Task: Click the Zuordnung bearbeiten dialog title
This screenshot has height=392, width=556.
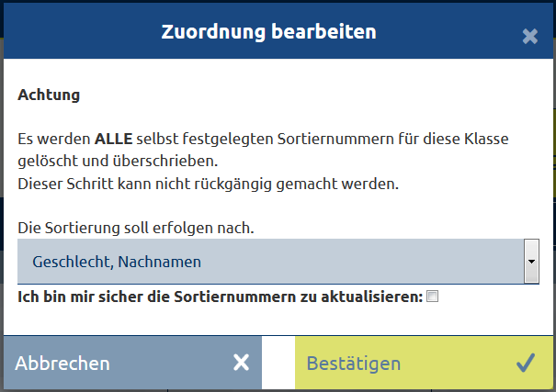Action: (x=268, y=31)
